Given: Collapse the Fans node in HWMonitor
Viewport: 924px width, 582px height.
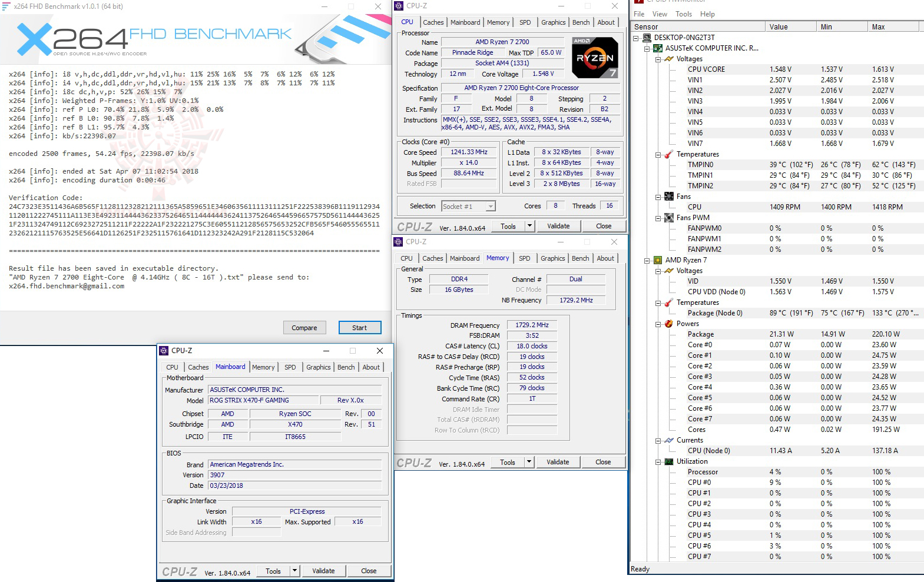Looking at the screenshot, I should tap(658, 197).
